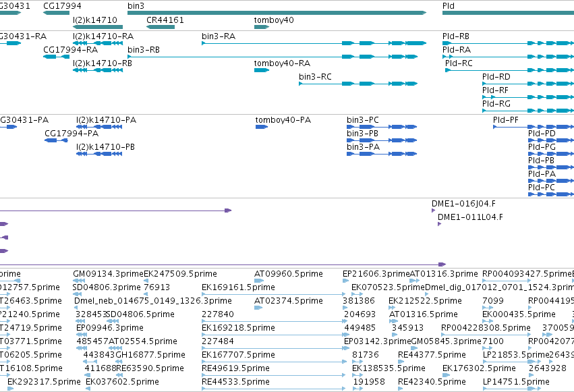Screen dimensions: 574x392
Task: Click protein CG17994-PA
Action: (56, 140)
